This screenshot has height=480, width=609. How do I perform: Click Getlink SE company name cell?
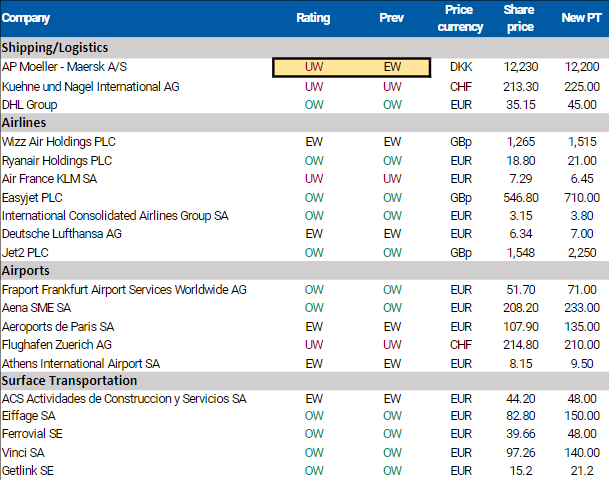click(x=28, y=470)
